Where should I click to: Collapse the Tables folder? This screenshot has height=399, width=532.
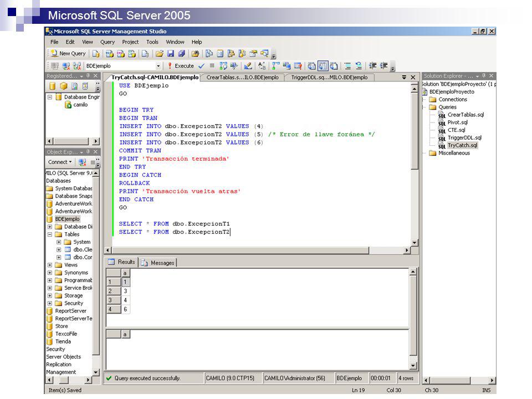pyautogui.click(x=49, y=234)
